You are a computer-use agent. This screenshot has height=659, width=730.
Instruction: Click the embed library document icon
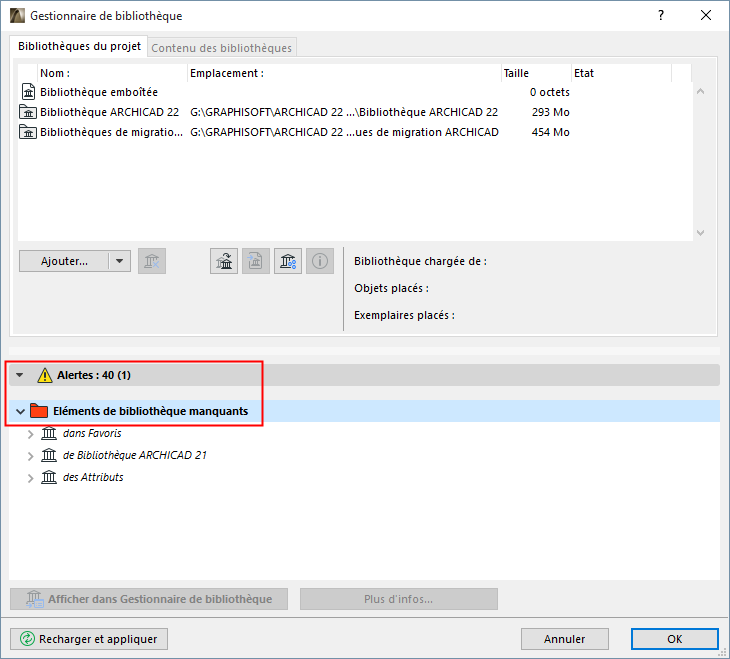pos(256,261)
